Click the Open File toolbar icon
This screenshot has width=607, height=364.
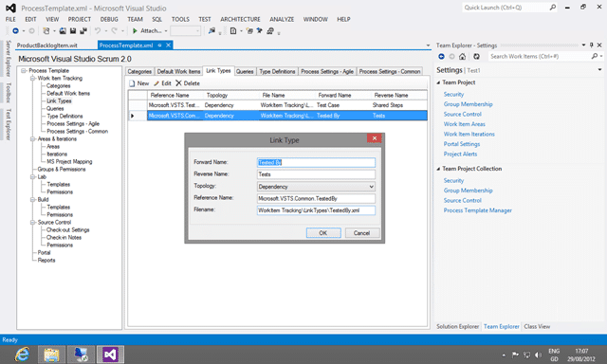pos(63,31)
